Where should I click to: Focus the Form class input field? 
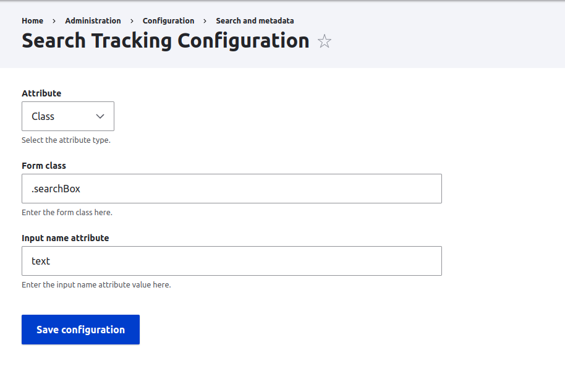point(232,189)
